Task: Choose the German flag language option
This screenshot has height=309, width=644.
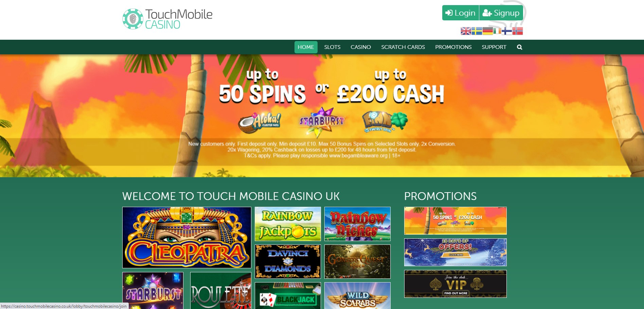Action: [487, 31]
